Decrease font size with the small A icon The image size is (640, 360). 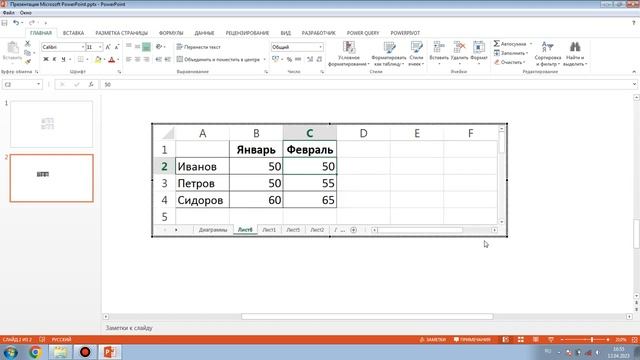point(116,47)
